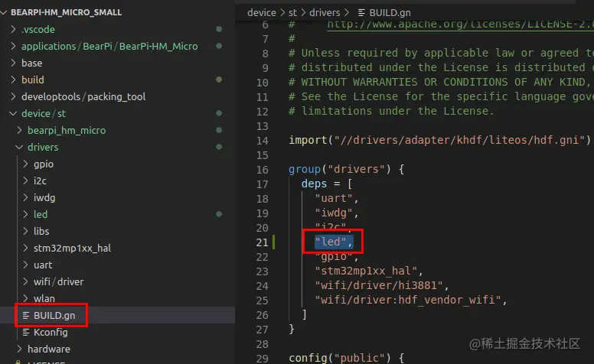The width and height of the screenshot is (594, 364).
Task: Select the led folder
Action: 41,214
